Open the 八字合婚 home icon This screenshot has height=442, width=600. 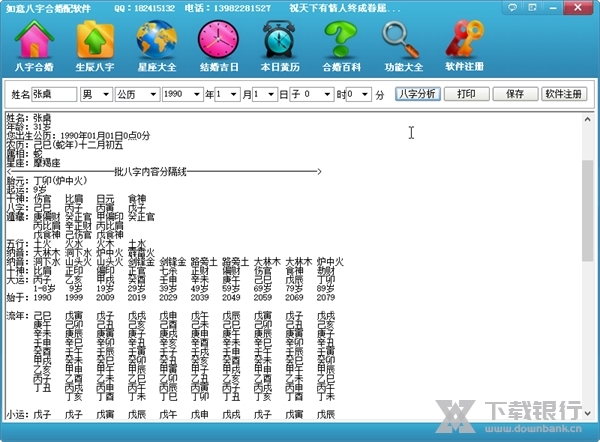pos(34,40)
